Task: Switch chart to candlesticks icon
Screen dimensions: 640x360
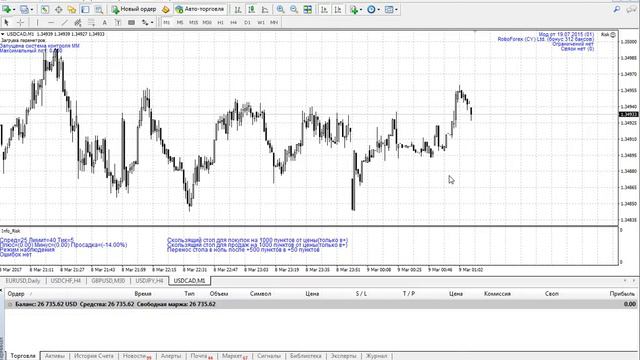Action: point(251,9)
